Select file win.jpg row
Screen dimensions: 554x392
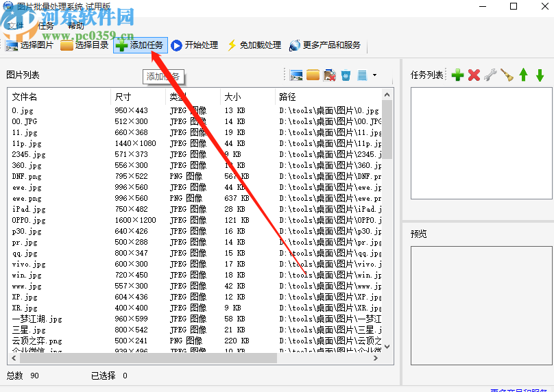[195, 275]
